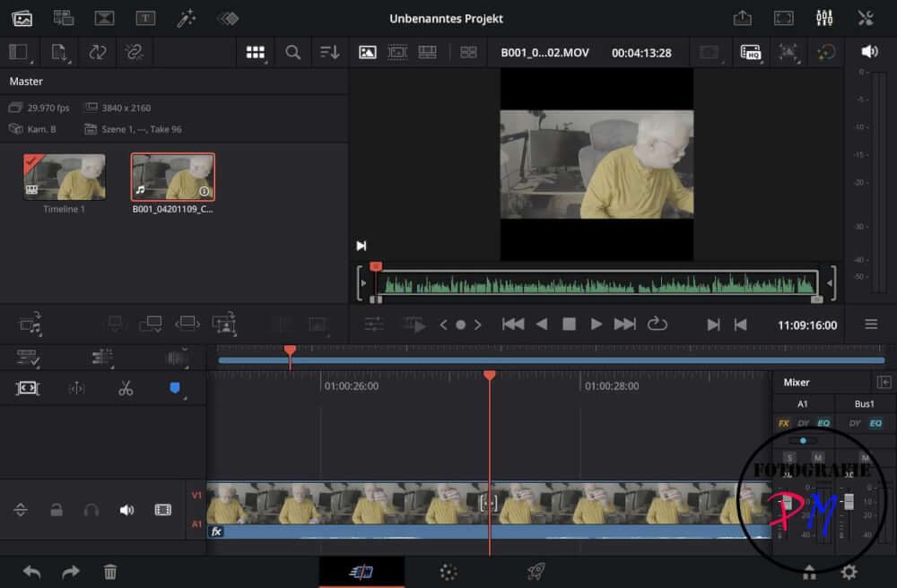This screenshot has height=588, width=897.
Task: Select the B001_04201109_C... clip thumbnail
Action: (173, 177)
